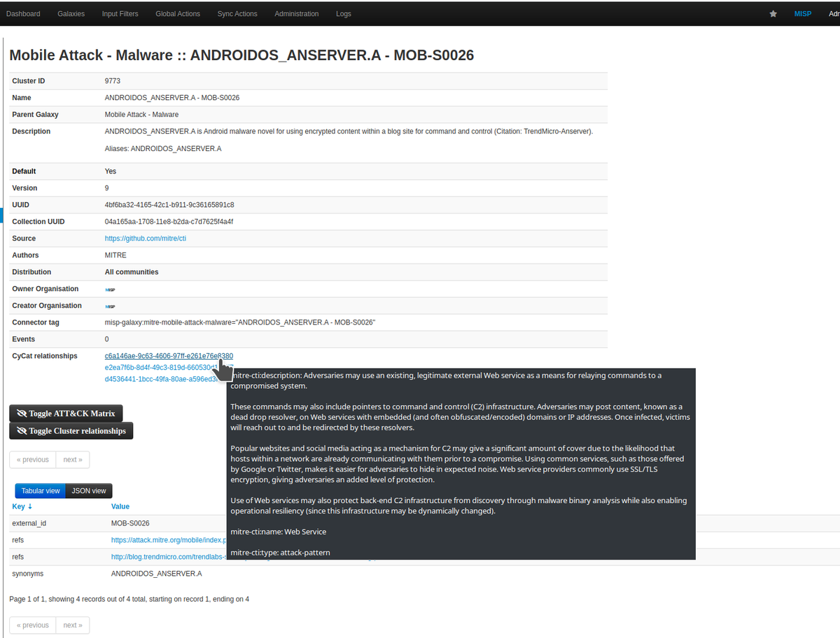Select the Authors value MITRE
Viewport: 840px width, 638px height.
115,255
